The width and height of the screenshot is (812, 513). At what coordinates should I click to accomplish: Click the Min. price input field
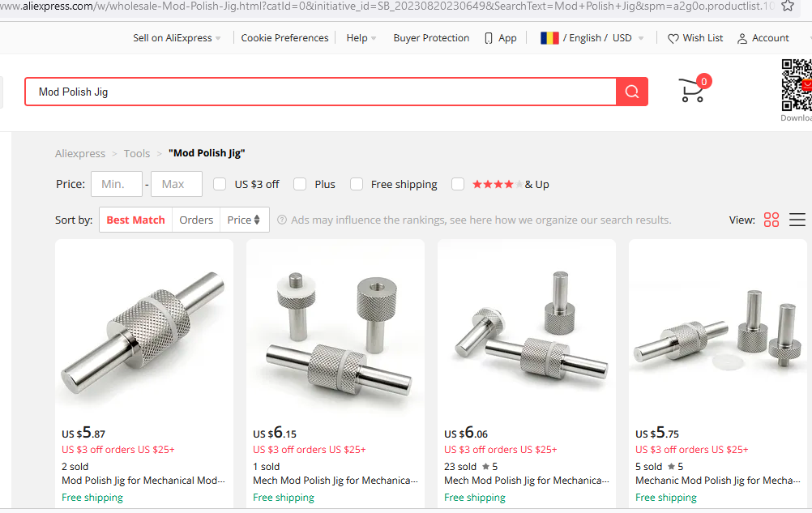117,184
